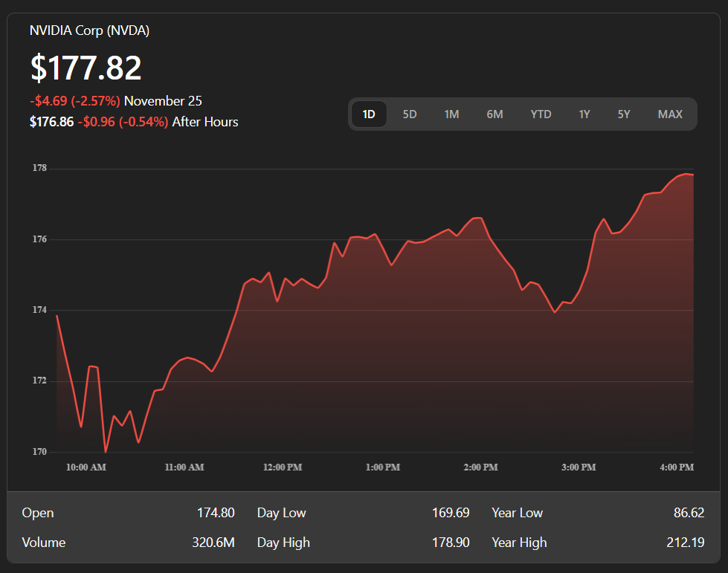Switch chart to 1M range
Viewport: 728px width, 573px height.
[451, 114]
